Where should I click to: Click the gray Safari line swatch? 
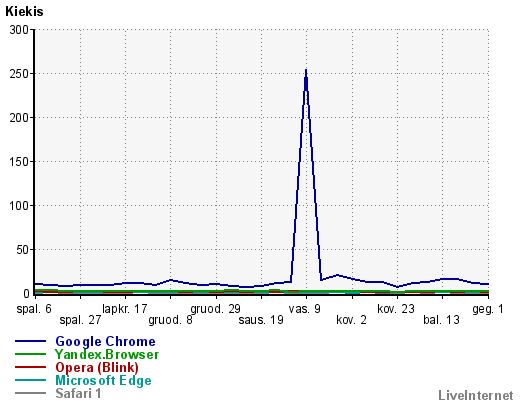(x=30, y=393)
